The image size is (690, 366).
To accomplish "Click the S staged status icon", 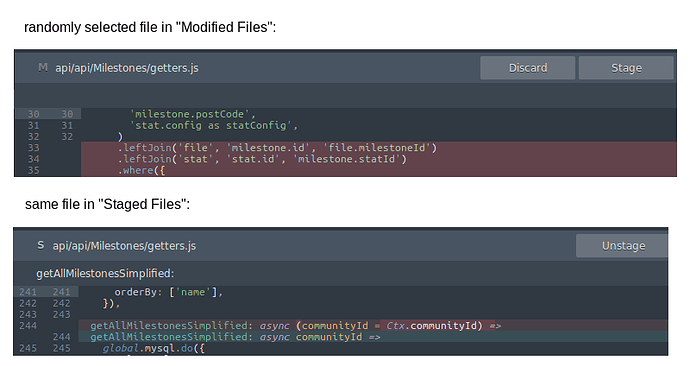I will [x=40, y=245].
